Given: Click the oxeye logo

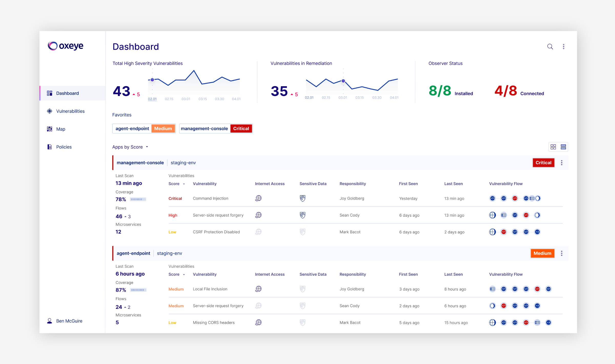Looking at the screenshot, I should pos(66,46).
